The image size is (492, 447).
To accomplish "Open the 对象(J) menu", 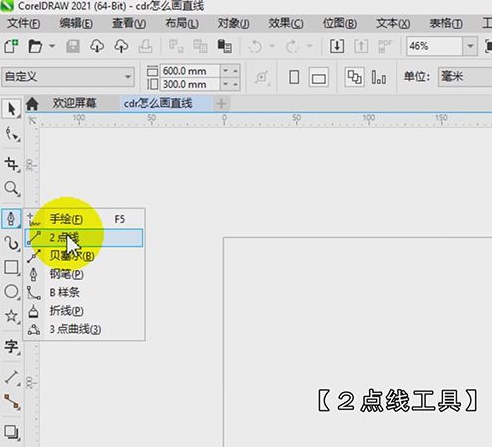I will pyautogui.click(x=233, y=23).
